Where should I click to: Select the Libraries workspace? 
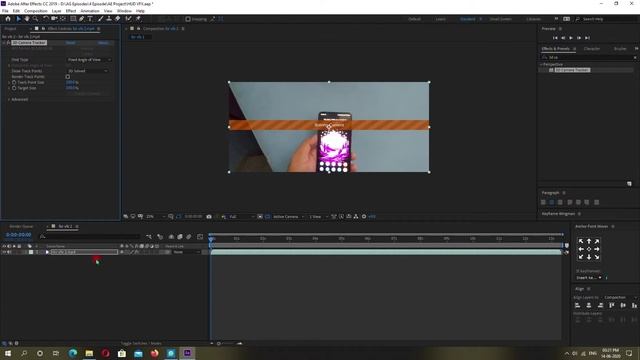pos(533,19)
